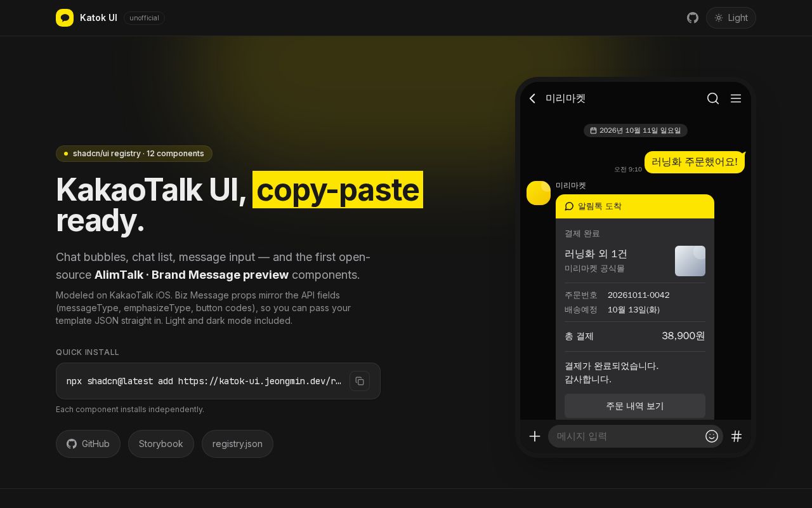
Task: Search in the 미리마켓 chat
Action: (713, 98)
